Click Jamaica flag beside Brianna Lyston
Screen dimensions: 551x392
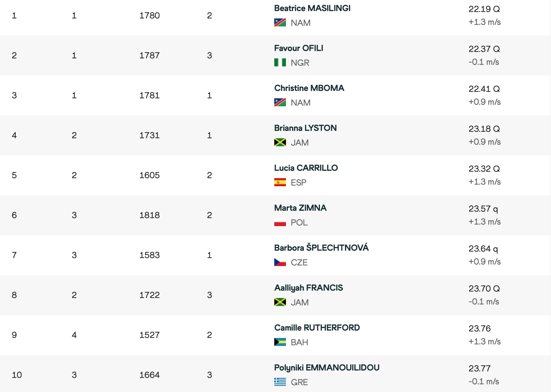[x=280, y=143]
